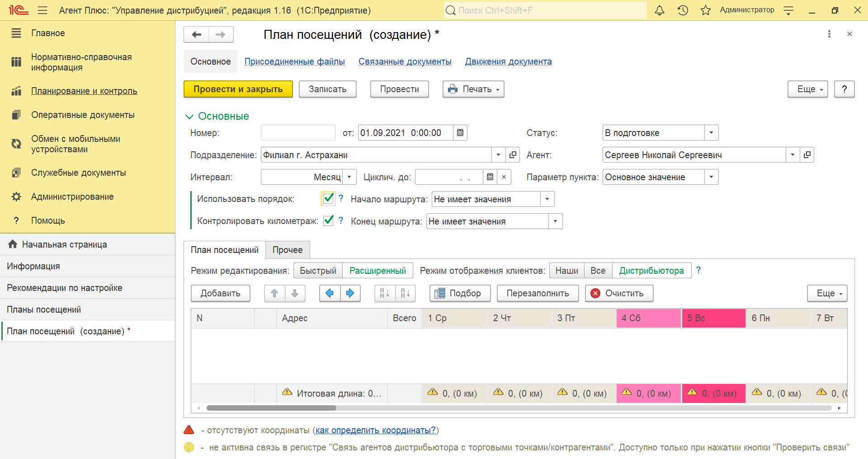
Task: Open Планирование и контроль section
Action: [84, 91]
